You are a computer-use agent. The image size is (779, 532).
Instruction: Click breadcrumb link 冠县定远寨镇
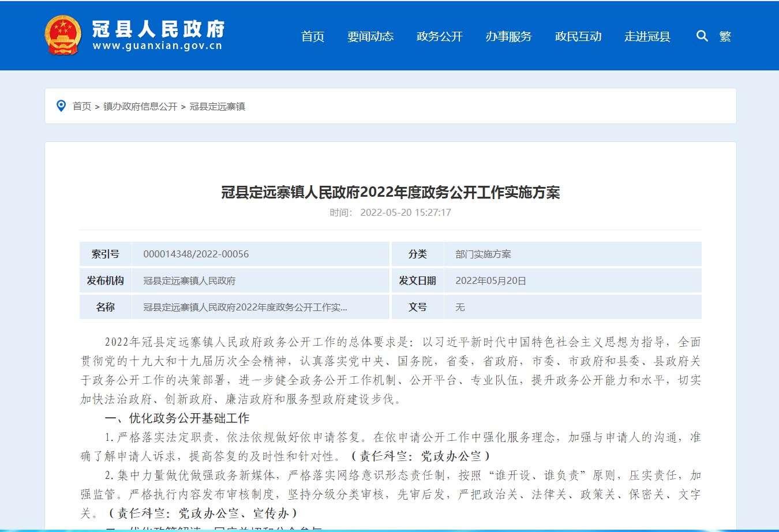(218, 106)
